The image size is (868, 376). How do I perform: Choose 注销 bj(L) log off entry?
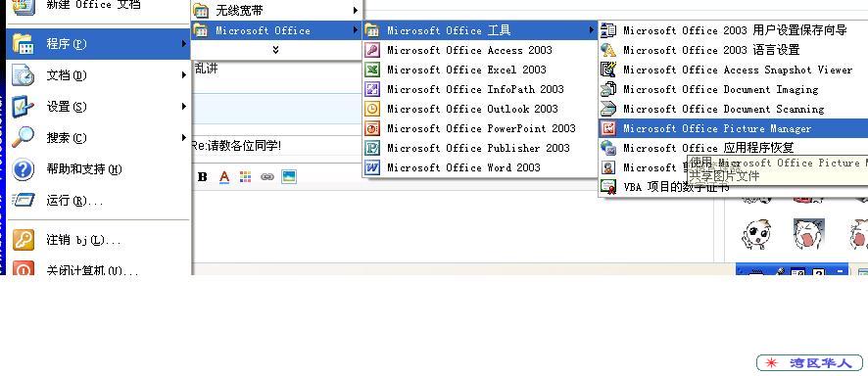[x=99, y=240]
